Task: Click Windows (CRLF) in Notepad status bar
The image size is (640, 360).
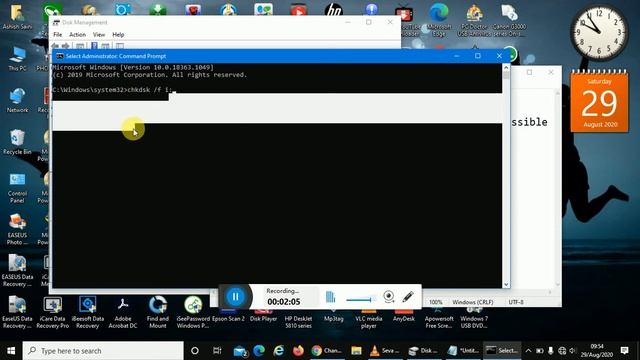Action: 473,302
